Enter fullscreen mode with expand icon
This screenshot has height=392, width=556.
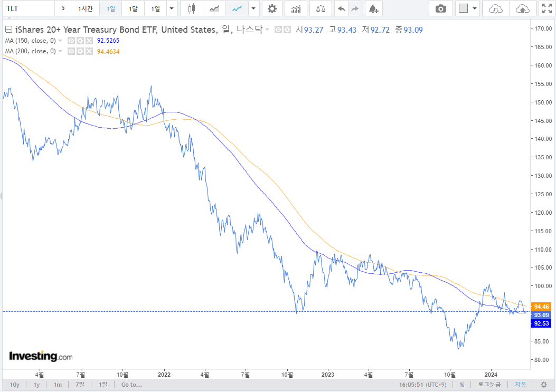pos(547,8)
